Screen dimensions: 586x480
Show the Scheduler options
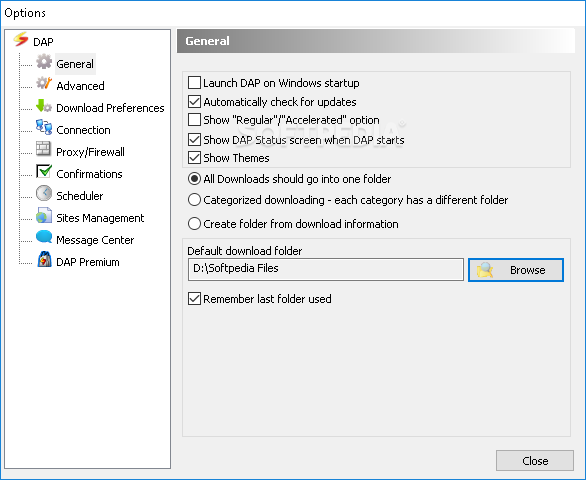[80, 196]
